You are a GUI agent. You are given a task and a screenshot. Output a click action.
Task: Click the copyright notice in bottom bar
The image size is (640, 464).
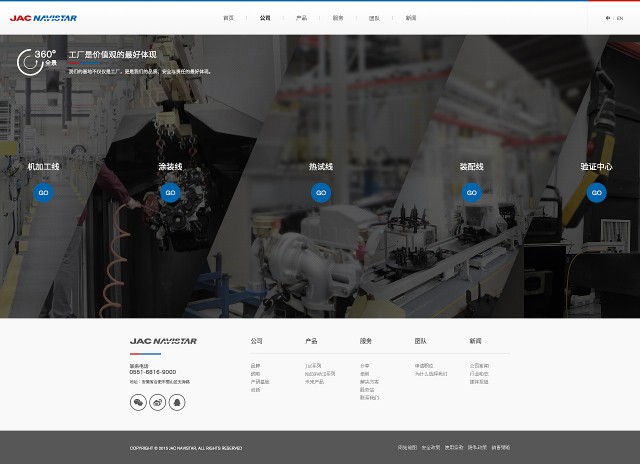pyautogui.click(x=186, y=448)
